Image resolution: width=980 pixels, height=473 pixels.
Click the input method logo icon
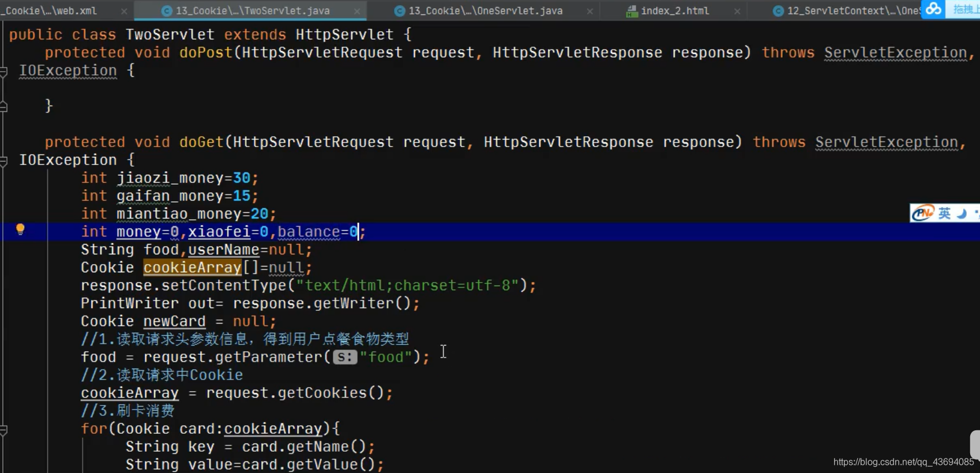(923, 213)
